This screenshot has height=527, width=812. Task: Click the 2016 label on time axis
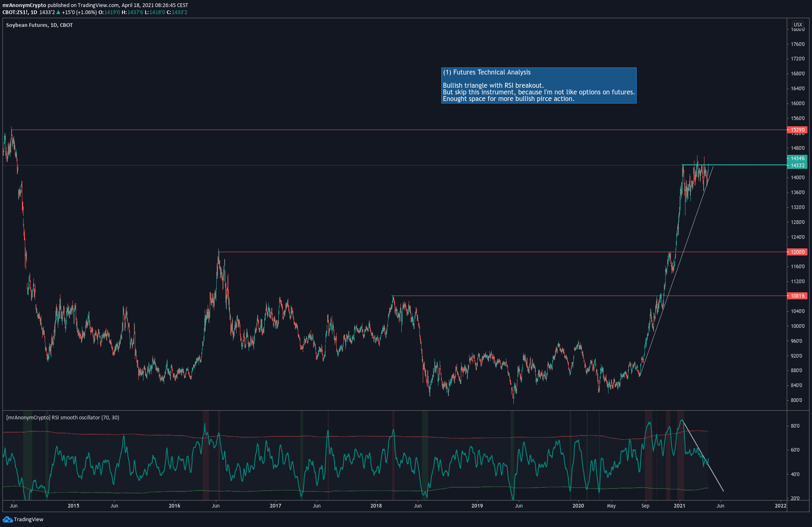point(175,506)
